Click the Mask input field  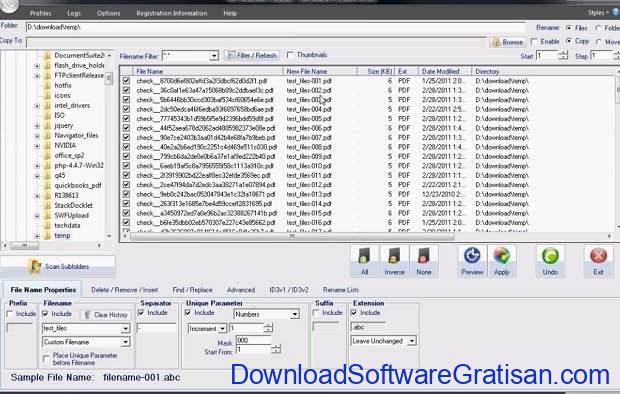(x=253, y=340)
